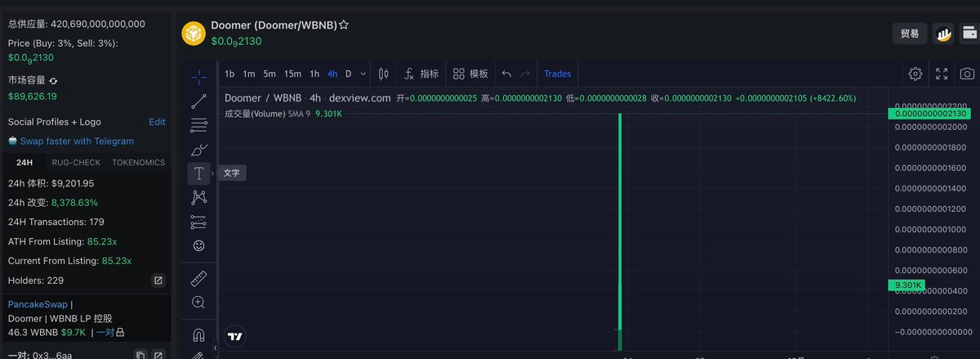Image resolution: width=980 pixels, height=359 pixels.
Task: Click Edit next to Social Profiles
Action: tap(157, 122)
